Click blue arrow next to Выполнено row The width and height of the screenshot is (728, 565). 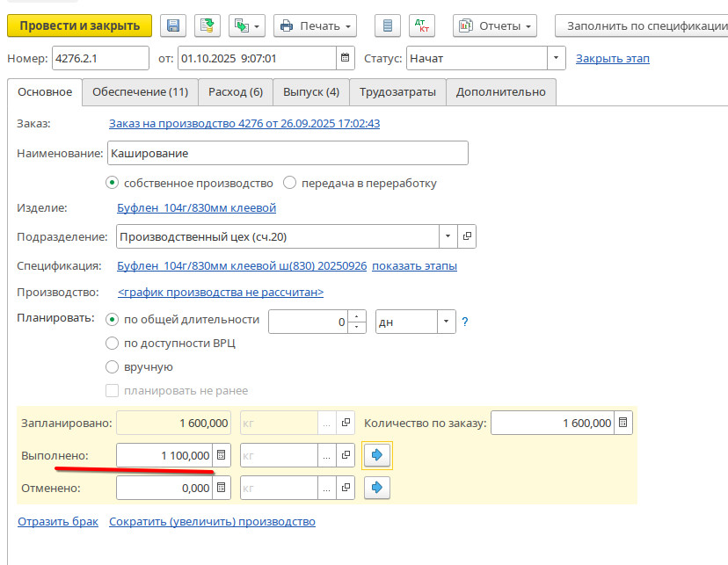click(376, 455)
